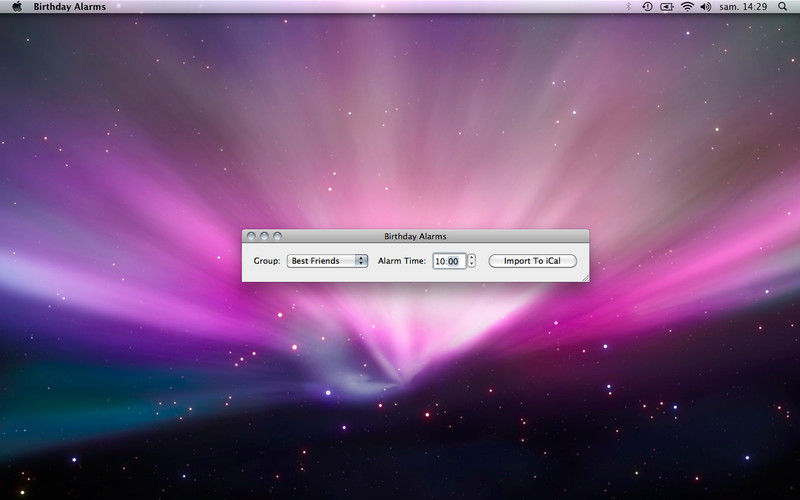The image size is (800, 500).
Task: Increase alarm time with stepper arrows
Action: point(472,258)
